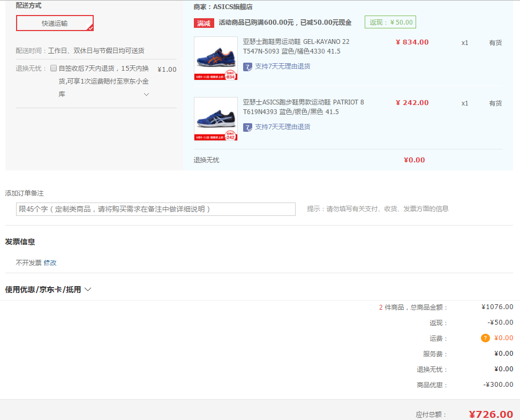
Task: Click the ¥0.00 退换无忧 amount in merchant panel
Action: [x=414, y=160]
